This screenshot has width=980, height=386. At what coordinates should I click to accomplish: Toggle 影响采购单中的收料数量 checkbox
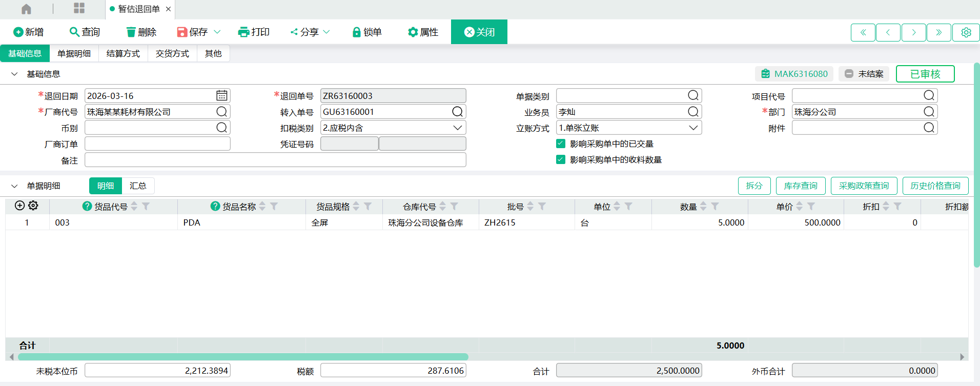561,160
